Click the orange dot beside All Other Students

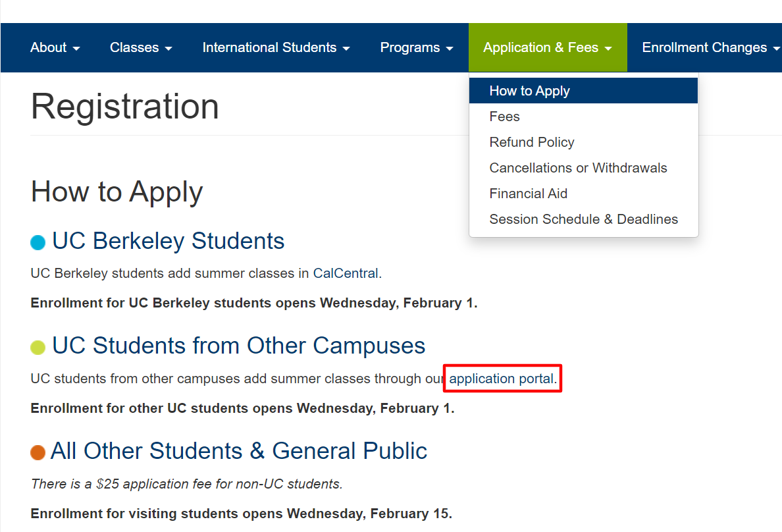pos(38,452)
